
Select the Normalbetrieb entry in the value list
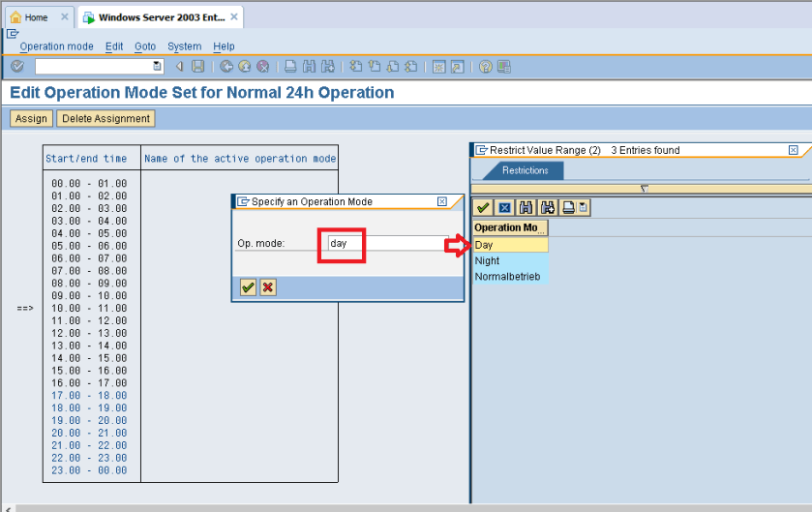click(510, 277)
